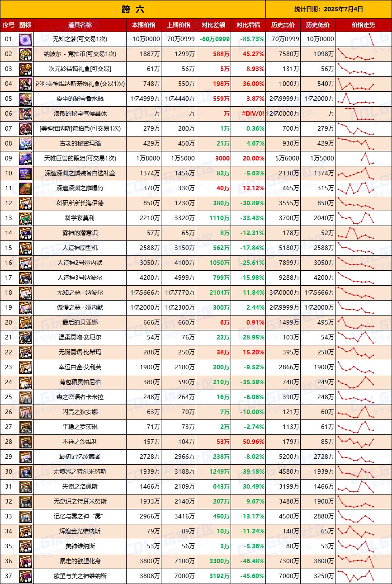Click the 历史高价 column header
The image size is (392, 584).
pyautogui.click(x=283, y=25)
